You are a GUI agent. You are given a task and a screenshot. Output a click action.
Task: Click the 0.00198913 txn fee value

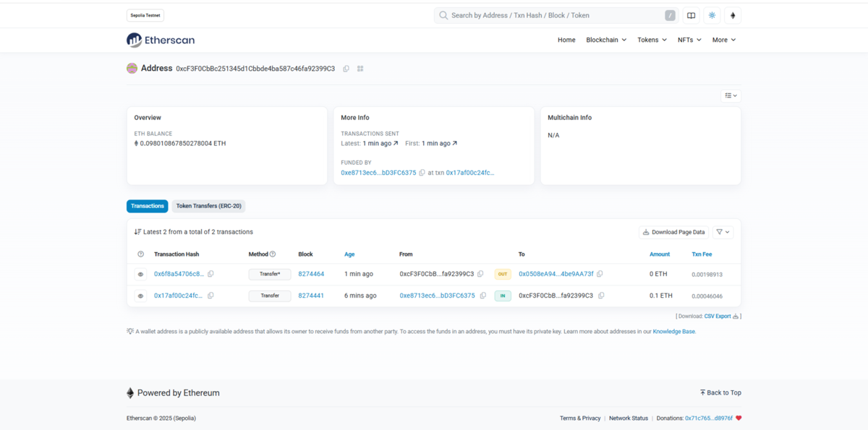click(707, 275)
